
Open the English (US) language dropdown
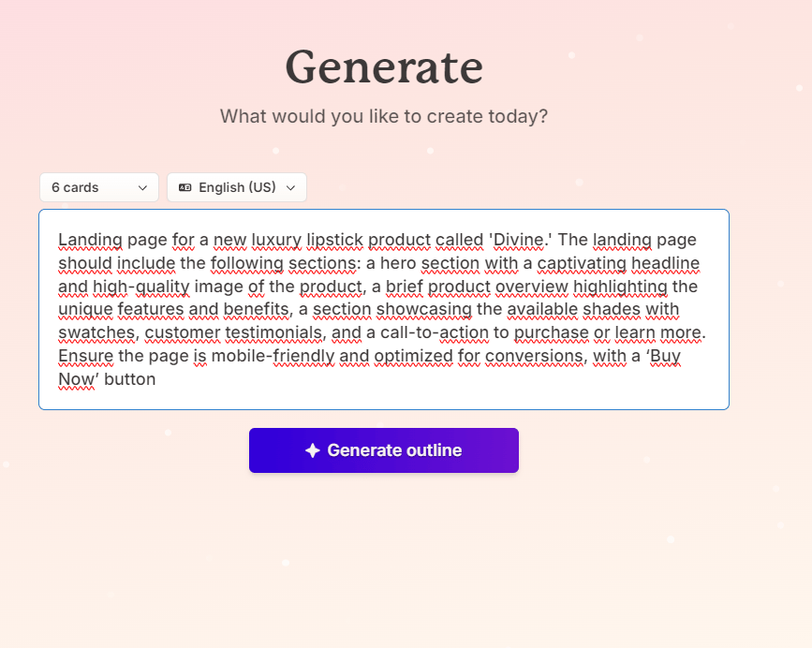(236, 187)
